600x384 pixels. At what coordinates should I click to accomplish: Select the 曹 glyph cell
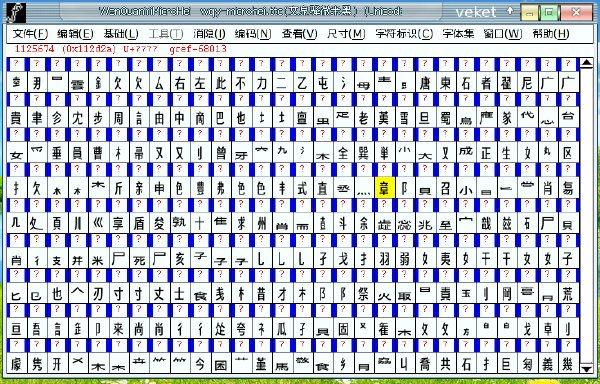point(98,153)
